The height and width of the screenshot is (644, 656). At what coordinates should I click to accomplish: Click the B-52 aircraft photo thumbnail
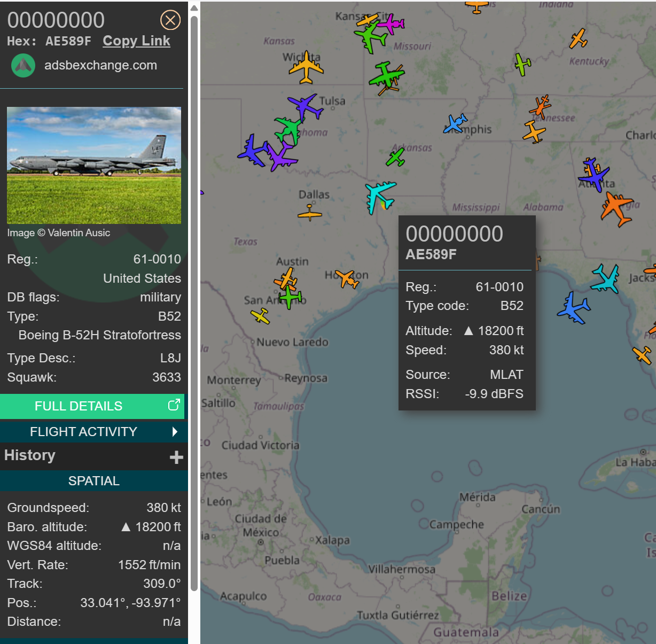tap(94, 165)
